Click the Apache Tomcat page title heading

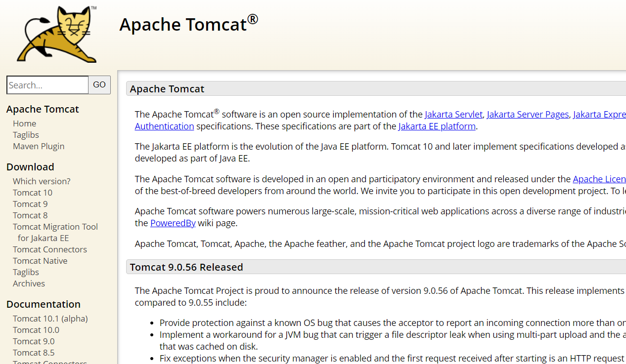188,24
